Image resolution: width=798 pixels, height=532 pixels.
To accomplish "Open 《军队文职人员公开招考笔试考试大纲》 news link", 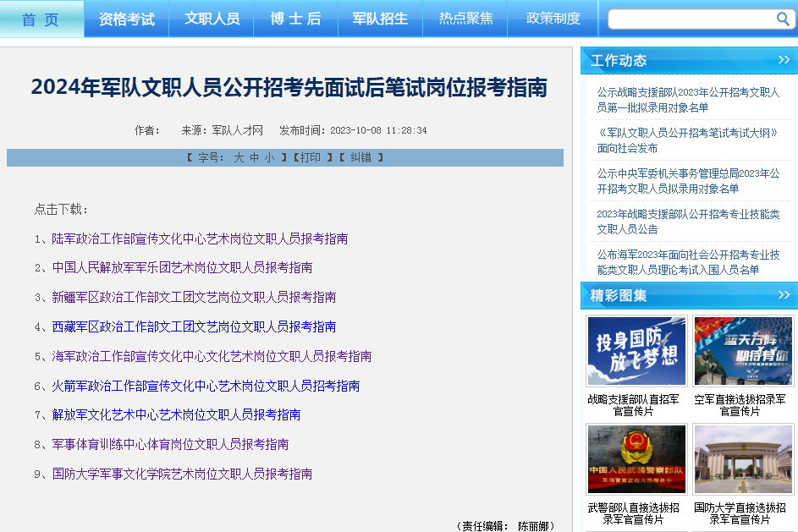I will coord(686,140).
